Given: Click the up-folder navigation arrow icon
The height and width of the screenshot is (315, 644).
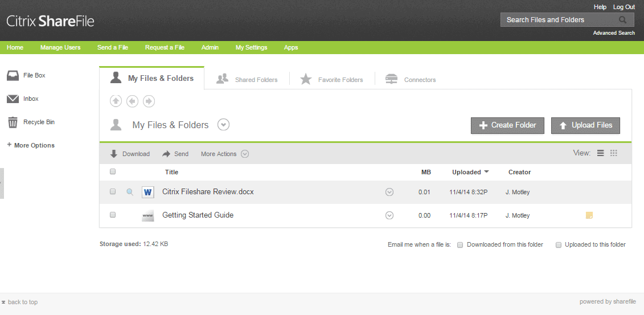Looking at the screenshot, I should point(116,101).
